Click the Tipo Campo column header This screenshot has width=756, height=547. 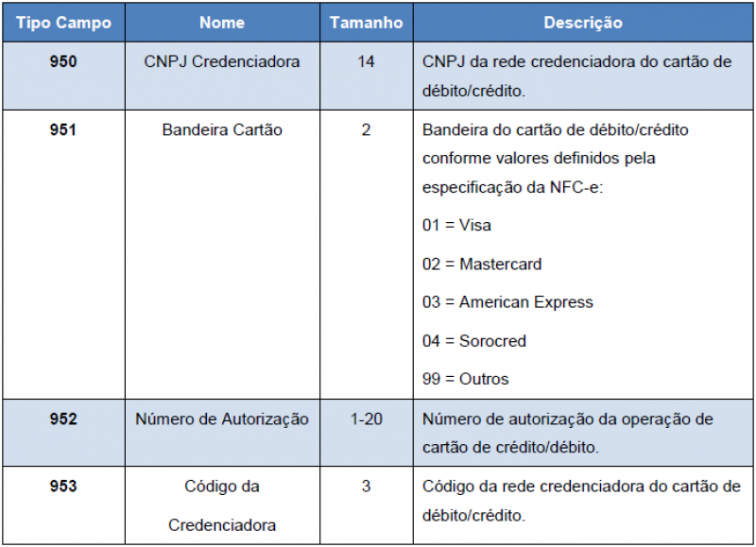click(63, 23)
